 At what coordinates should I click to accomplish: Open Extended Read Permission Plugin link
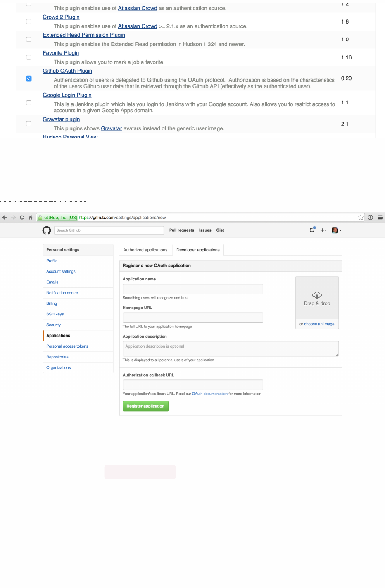coord(84,35)
